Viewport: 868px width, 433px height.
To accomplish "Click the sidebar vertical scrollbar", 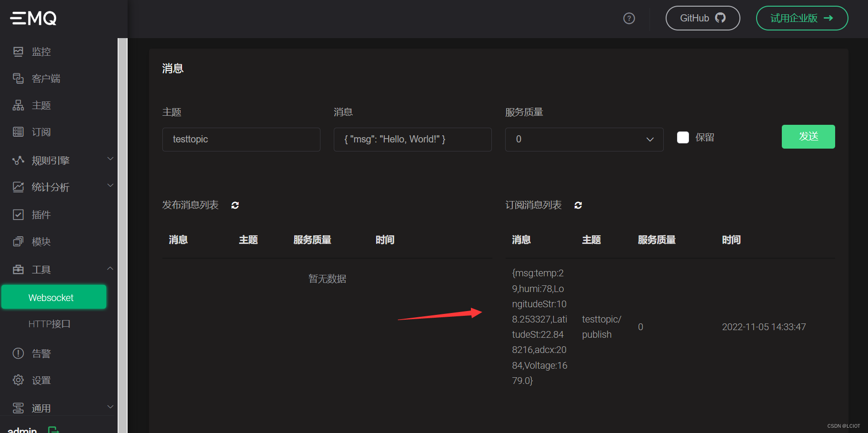I will 122,235.
